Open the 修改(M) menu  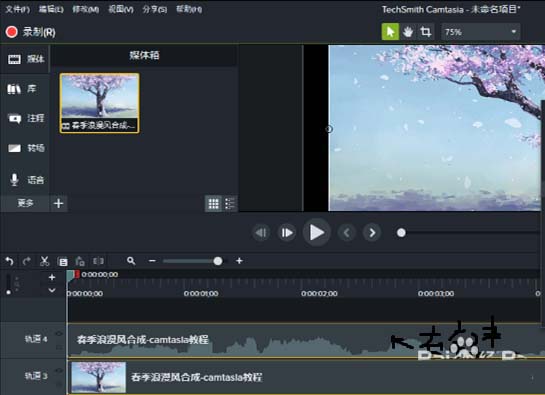[x=86, y=9]
